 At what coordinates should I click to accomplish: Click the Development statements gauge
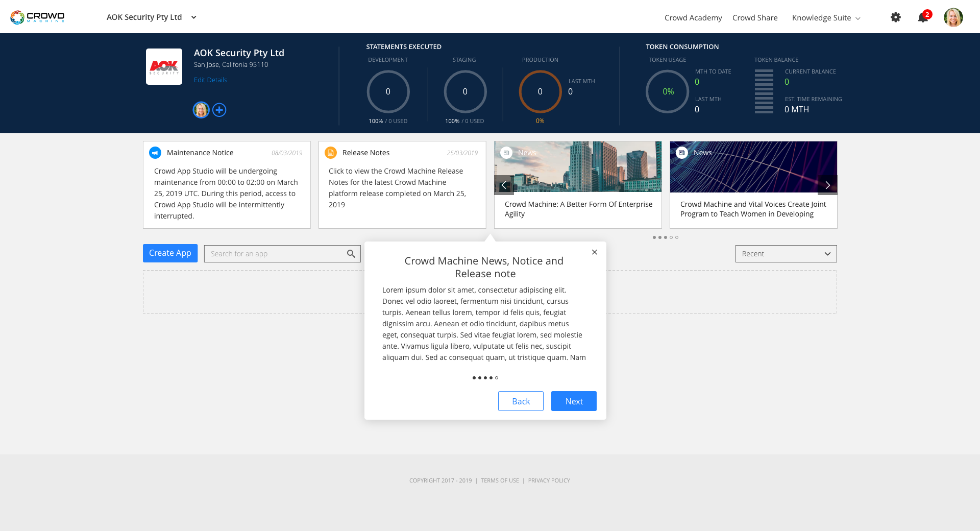point(388,91)
